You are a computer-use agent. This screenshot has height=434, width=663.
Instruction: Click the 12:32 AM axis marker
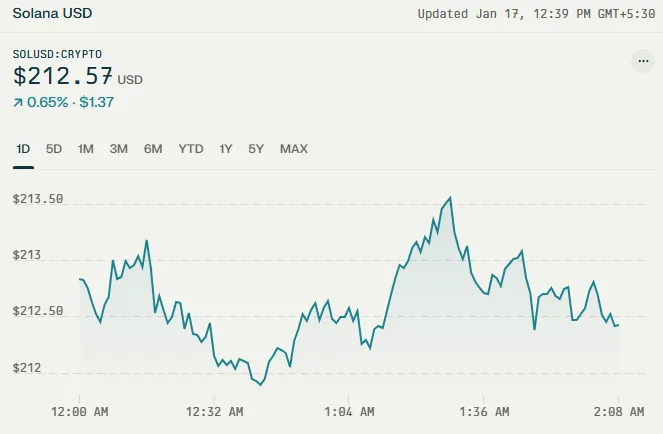214,412
